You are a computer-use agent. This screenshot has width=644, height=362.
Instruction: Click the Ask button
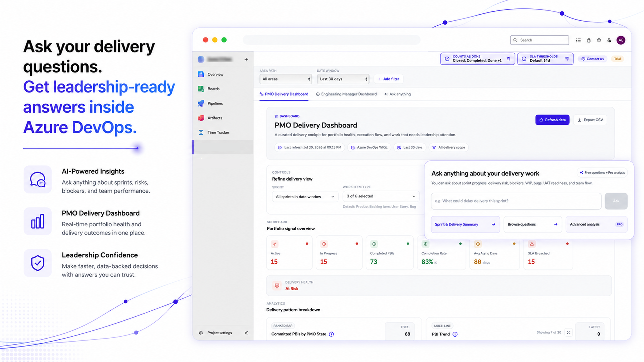[x=616, y=201]
